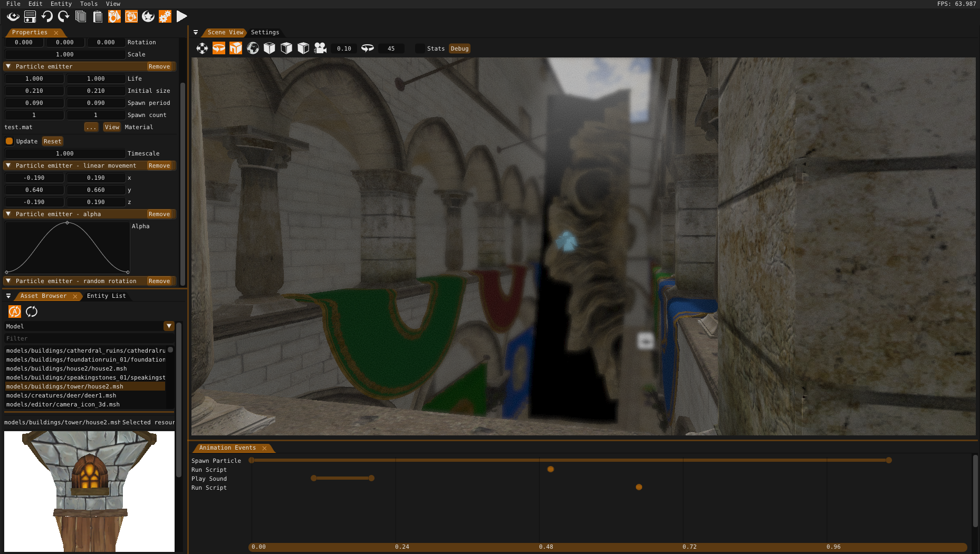Toggle the Debug button in scene view
This screenshot has height=554, width=980.
[x=459, y=48]
